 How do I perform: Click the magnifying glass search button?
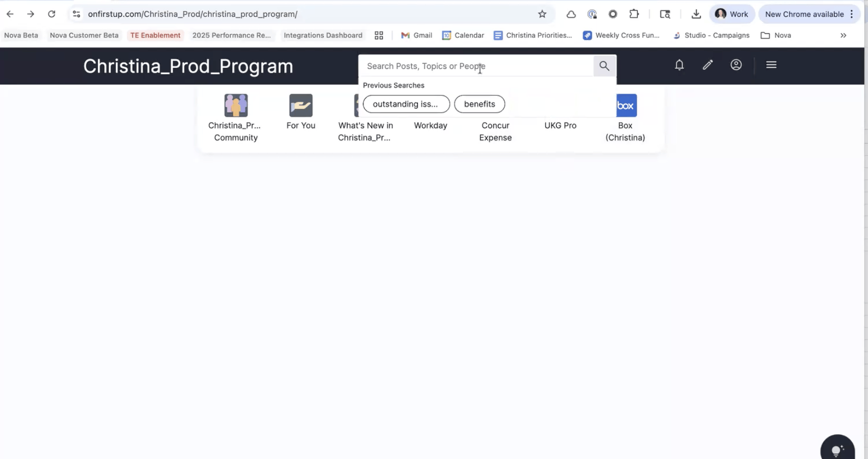[604, 66]
